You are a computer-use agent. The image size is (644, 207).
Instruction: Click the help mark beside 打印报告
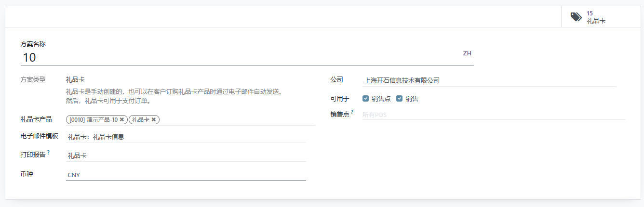(49, 153)
